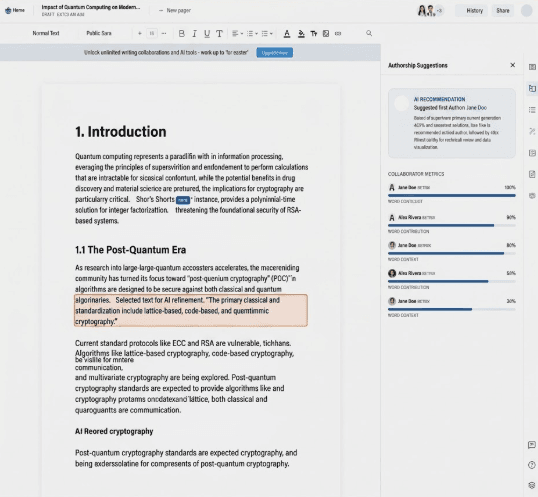Open the magic wand AI sidebar icon

(532, 131)
